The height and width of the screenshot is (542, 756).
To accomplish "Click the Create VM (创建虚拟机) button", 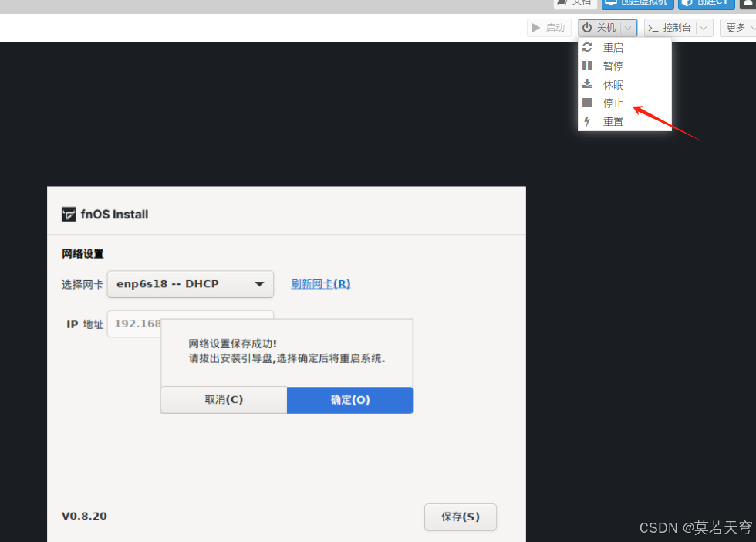I will 637,3.
